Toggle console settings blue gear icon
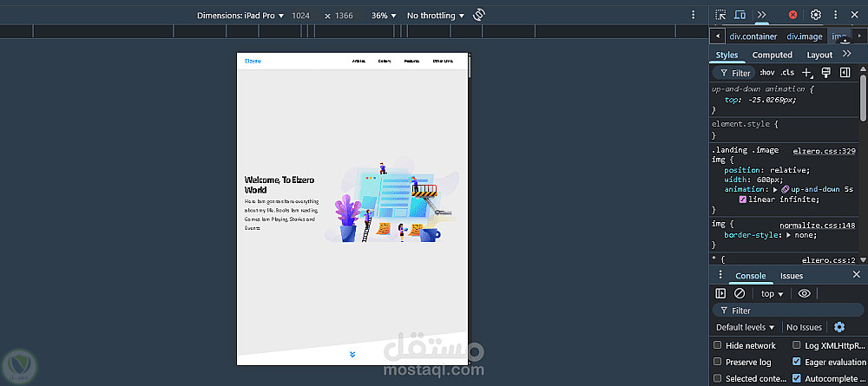868x386 pixels. coord(839,327)
